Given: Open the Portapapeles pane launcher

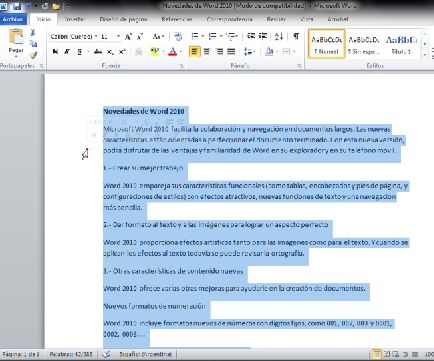Looking at the screenshot, I should 41,66.
